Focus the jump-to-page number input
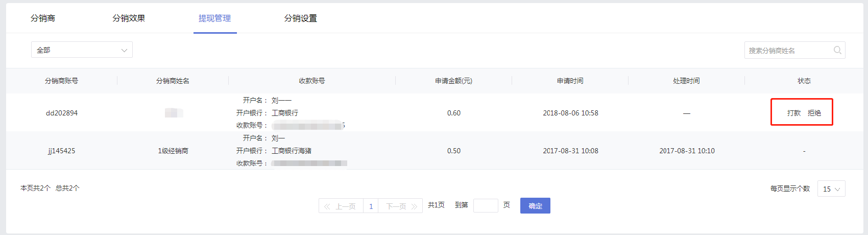 pyautogui.click(x=486, y=205)
